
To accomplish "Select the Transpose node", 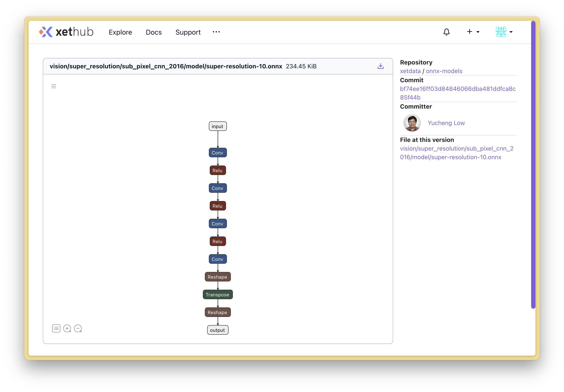I will [x=218, y=294].
